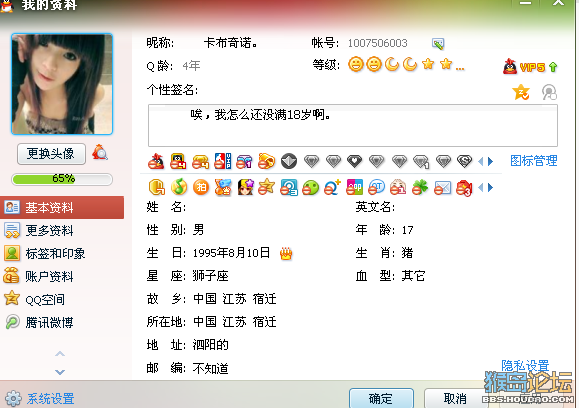The height and width of the screenshot is (408, 579).
Task: Open the mail envelope icon
Action: click(x=442, y=188)
